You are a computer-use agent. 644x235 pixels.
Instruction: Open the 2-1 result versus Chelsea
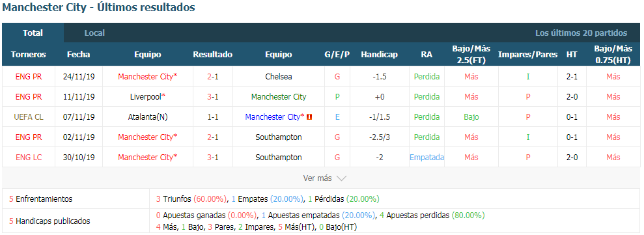tap(213, 77)
